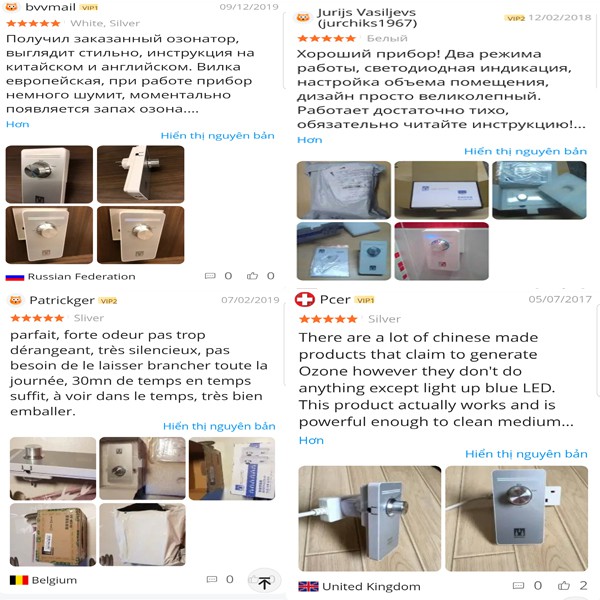Expand Pcer's review text with Hơn
This screenshot has width=600, height=600.
point(311,440)
